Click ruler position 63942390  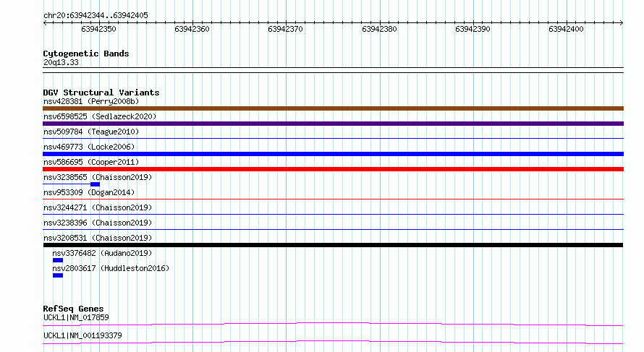click(x=473, y=29)
